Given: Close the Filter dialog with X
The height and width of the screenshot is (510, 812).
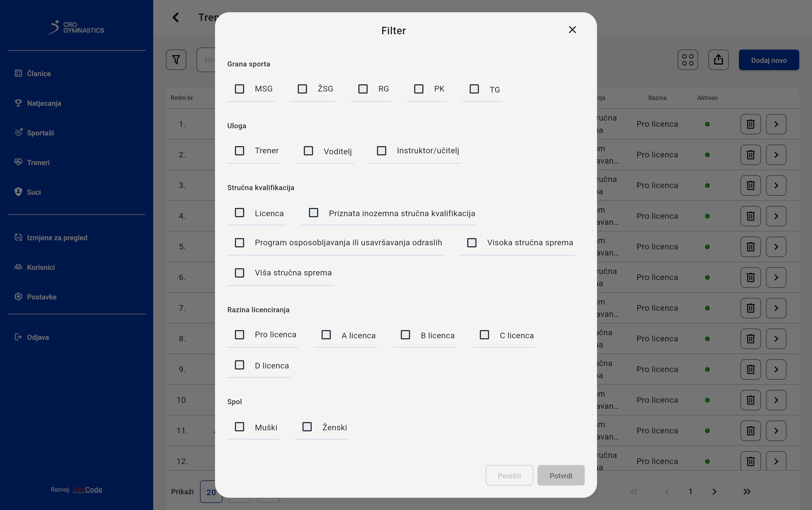Looking at the screenshot, I should pyautogui.click(x=572, y=30).
